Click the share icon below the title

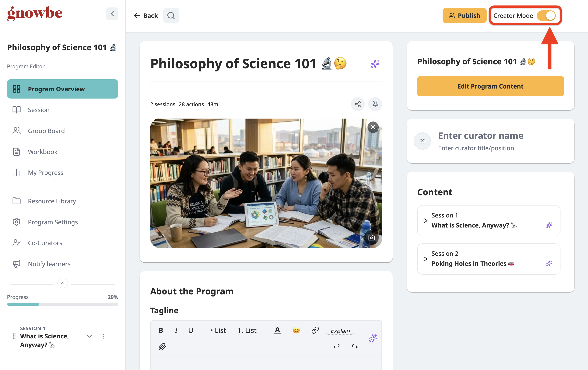[x=357, y=104]
